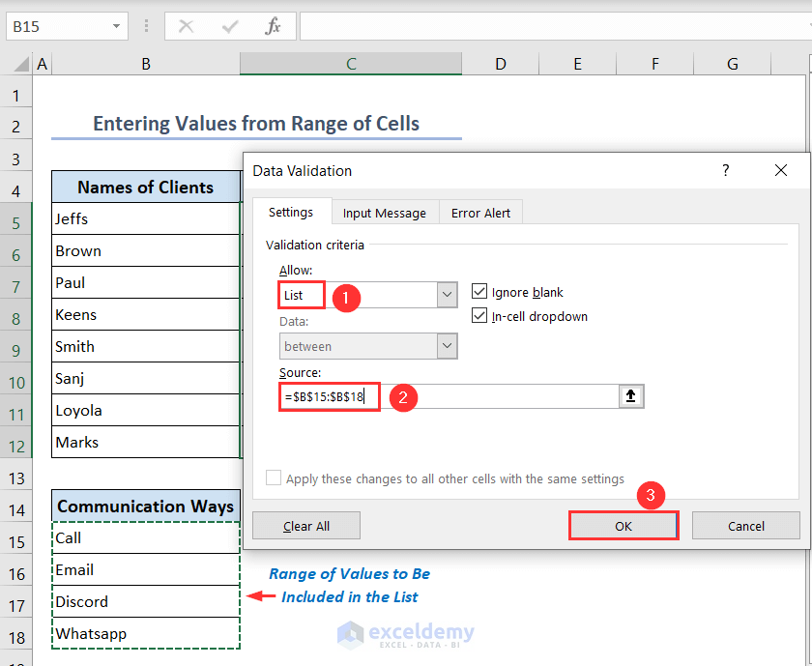Click the Clear All button

(306, 526)
